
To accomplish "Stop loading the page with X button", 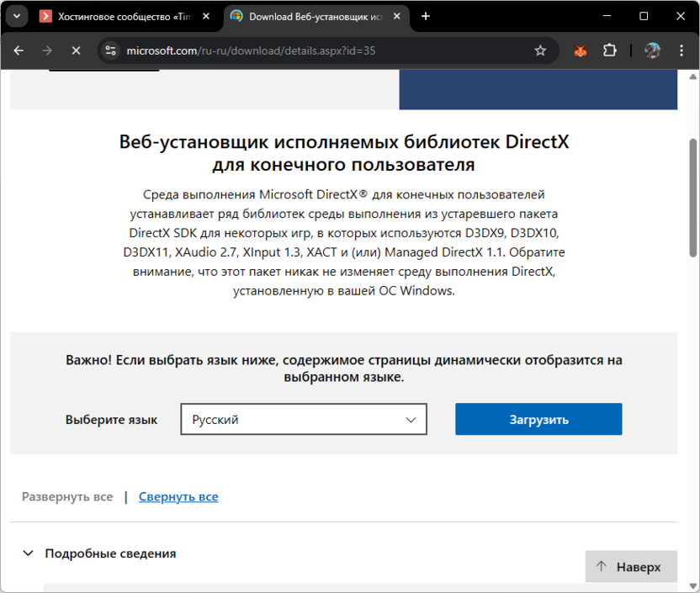I will [x=75, y=50].
